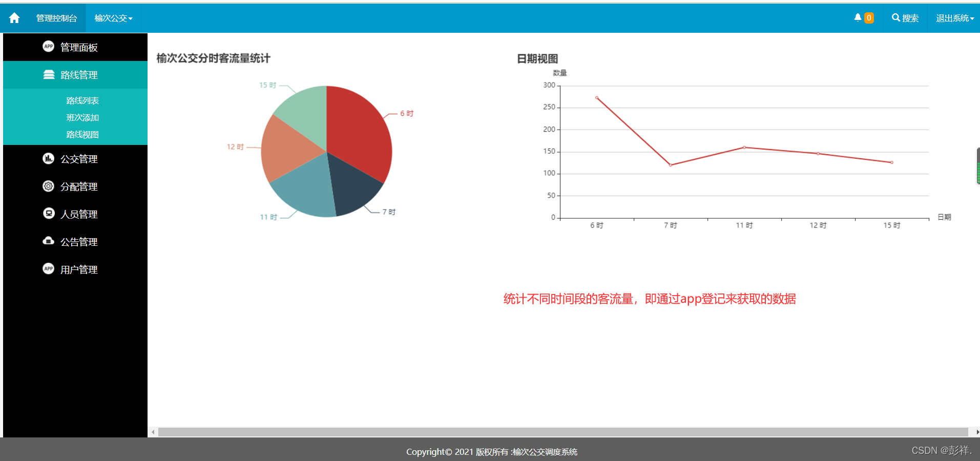Click the 12 时 x-axis label on line chart

tap(818, 225)
